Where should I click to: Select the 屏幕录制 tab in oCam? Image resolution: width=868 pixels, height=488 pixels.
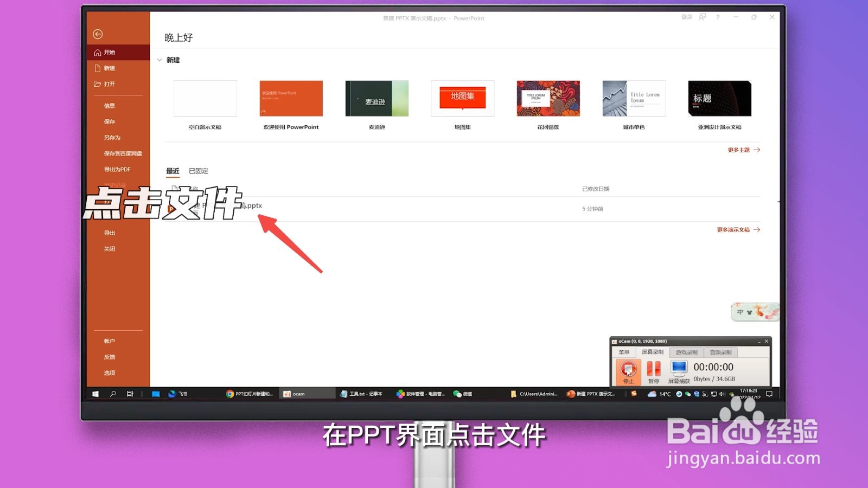coord(652,352)
